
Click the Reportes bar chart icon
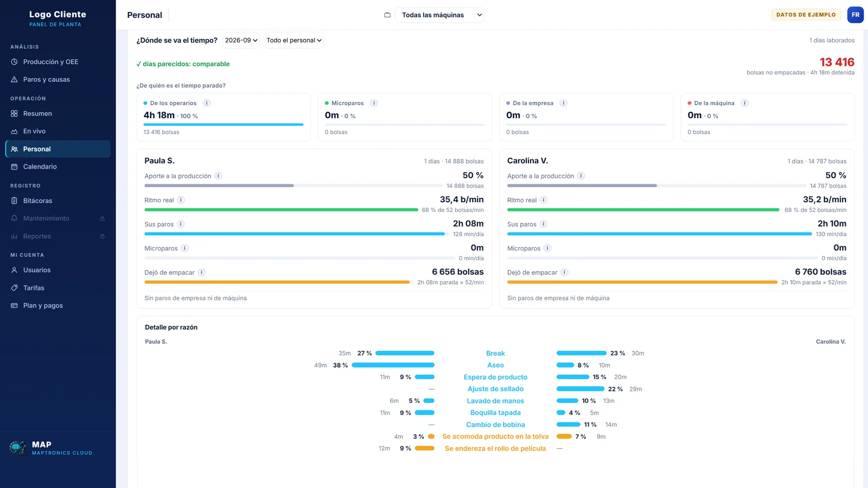click(x=14, y=236)
